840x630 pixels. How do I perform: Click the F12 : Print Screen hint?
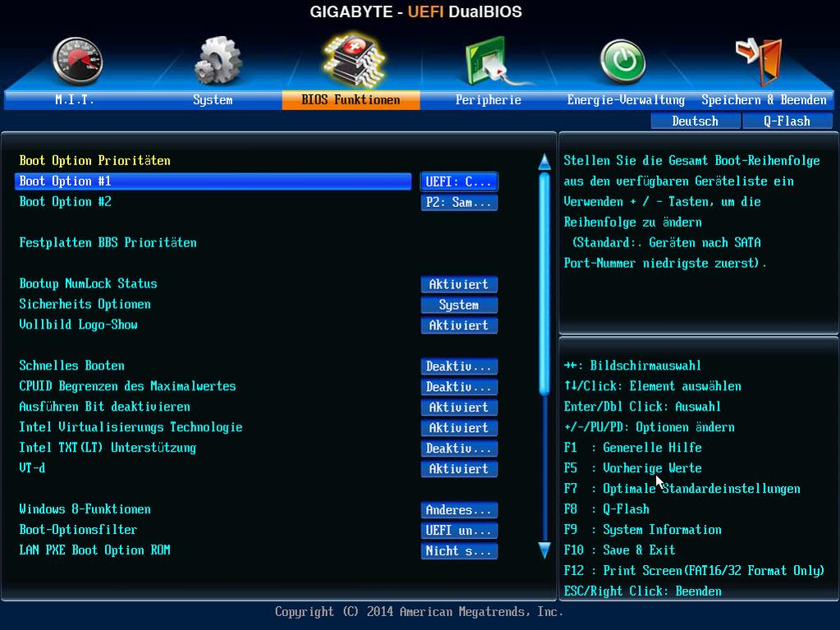(x=694, y=571)
